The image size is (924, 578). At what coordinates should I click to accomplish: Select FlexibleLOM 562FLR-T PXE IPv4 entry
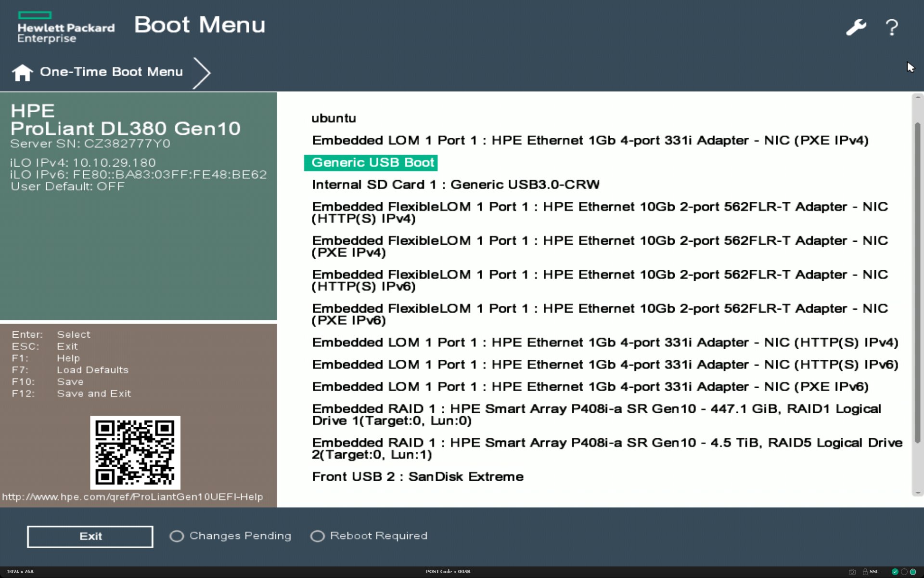(600, 246)
